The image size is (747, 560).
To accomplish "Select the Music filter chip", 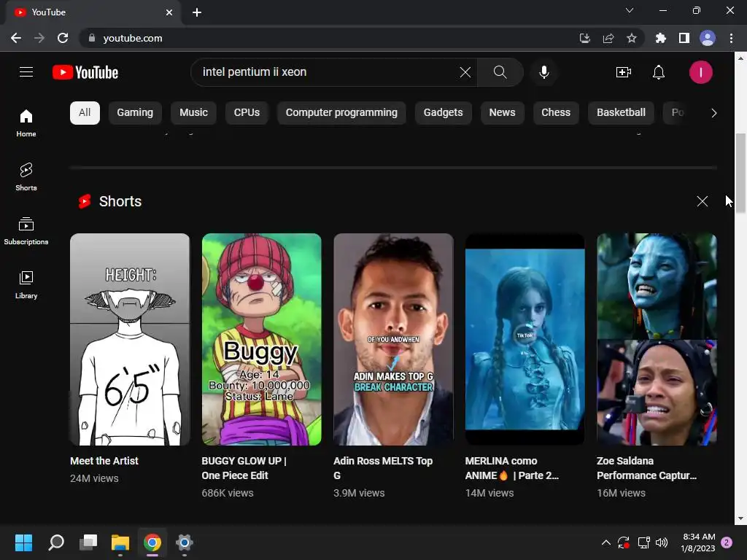I will pos(193,113).
